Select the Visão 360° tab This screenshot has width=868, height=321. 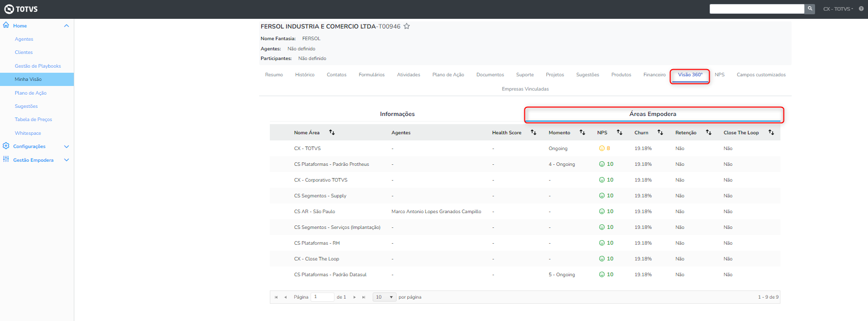[690, 75]
